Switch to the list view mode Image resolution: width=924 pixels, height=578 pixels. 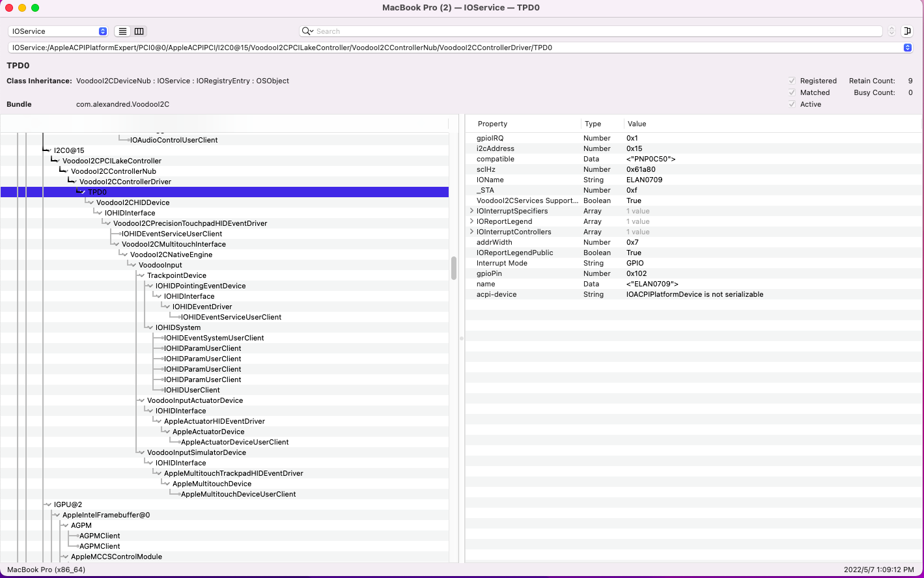point(122,31)
